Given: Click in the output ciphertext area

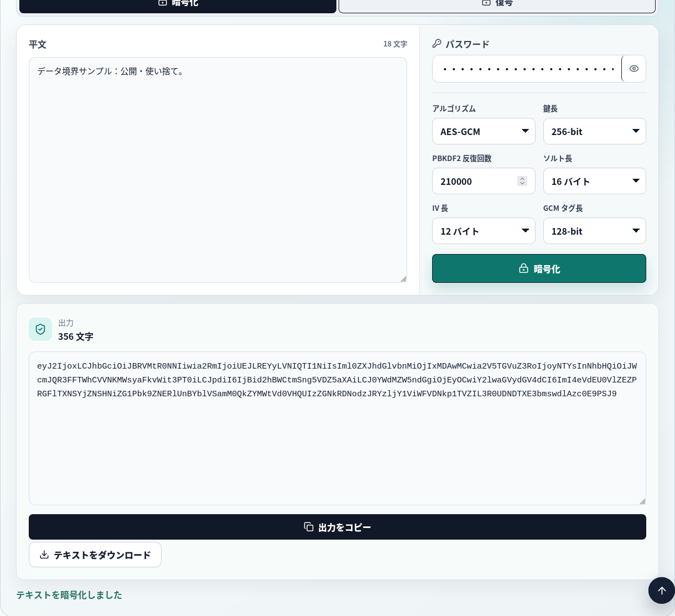Looking at the screenshot, I should [x=337, y=428].
